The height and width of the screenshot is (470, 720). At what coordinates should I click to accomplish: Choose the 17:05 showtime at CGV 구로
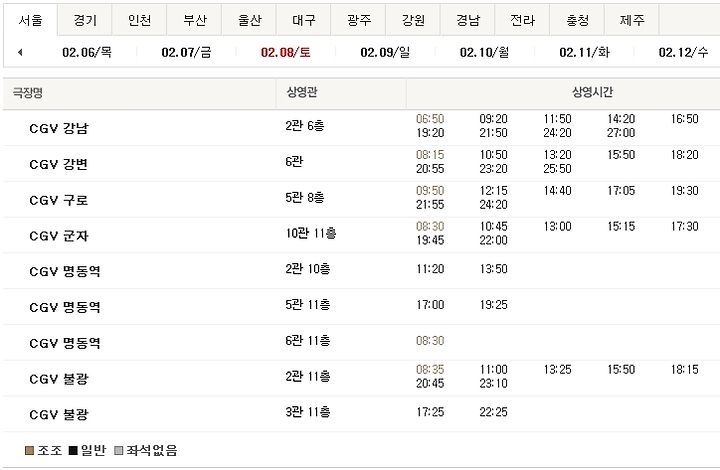click(621, 190)
